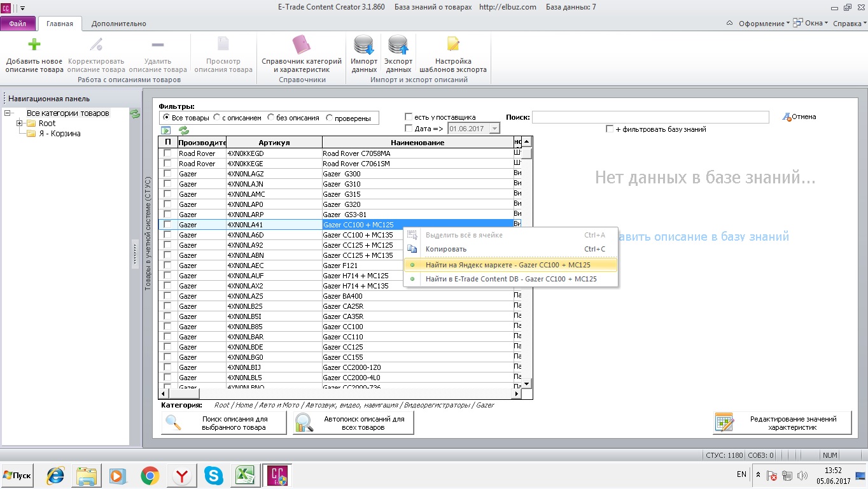Click the Пуск start button
The width and height of the screenshot is (868, 489).
[x=17, y=476]
